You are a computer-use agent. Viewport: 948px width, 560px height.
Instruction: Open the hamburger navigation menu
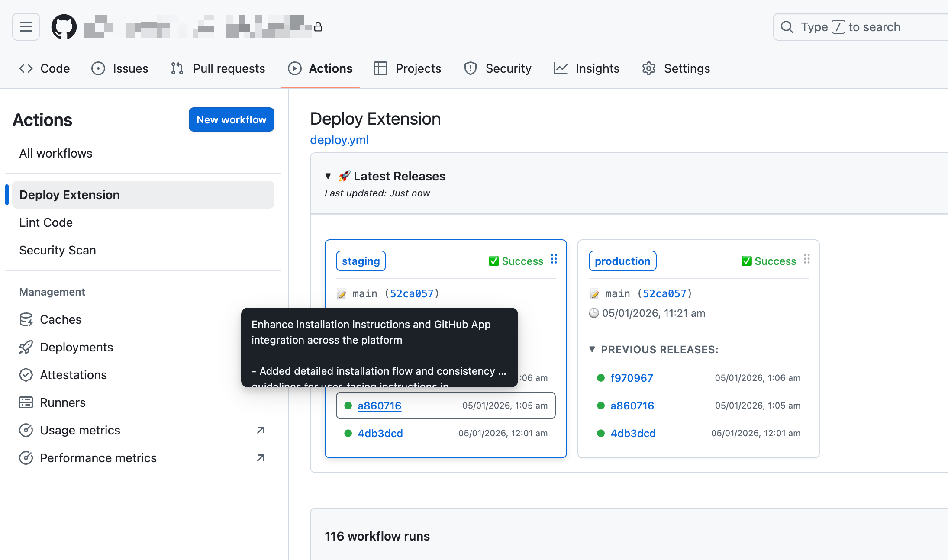[x=26, y=27]
